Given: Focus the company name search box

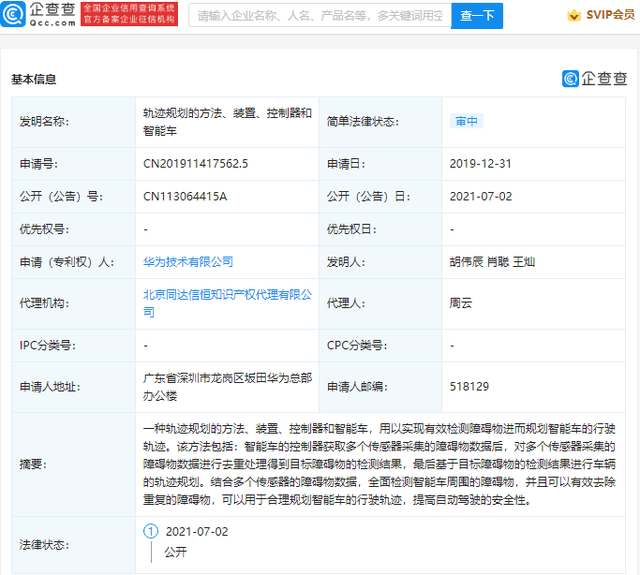Looking at the screenshot, I should [x=320, y=16].
